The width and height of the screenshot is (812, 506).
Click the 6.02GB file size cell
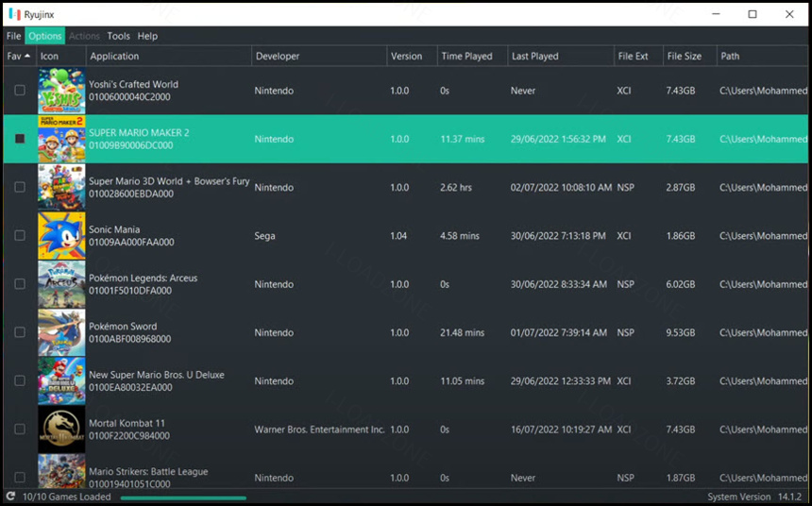tap(681, 284)
